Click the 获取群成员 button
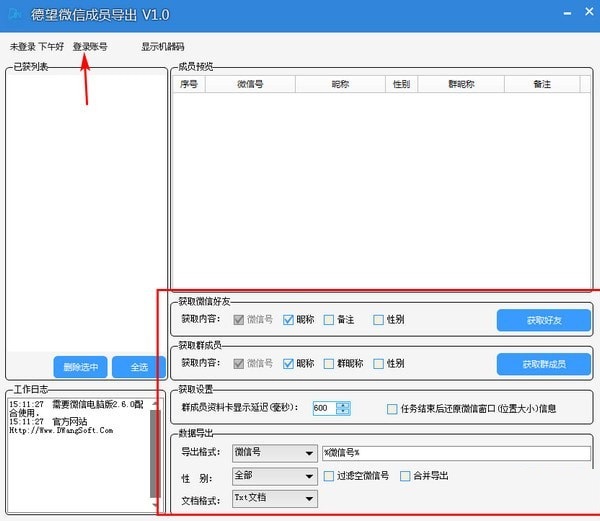 544,363
